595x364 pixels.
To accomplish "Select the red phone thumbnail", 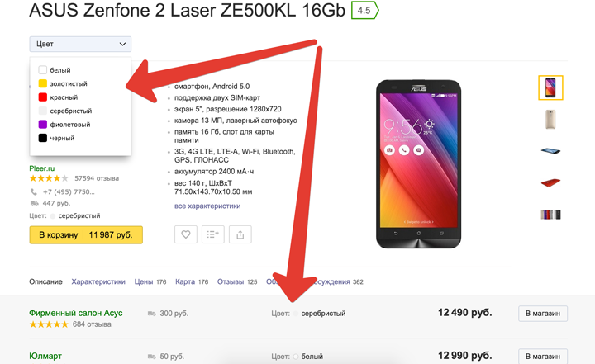I will coord(550,182).
